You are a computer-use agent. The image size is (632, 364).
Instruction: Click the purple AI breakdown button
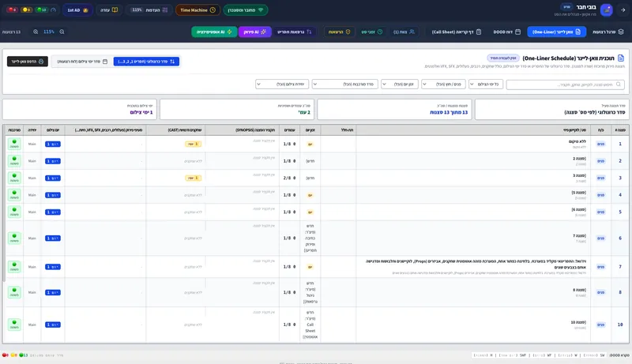point(254,32)
